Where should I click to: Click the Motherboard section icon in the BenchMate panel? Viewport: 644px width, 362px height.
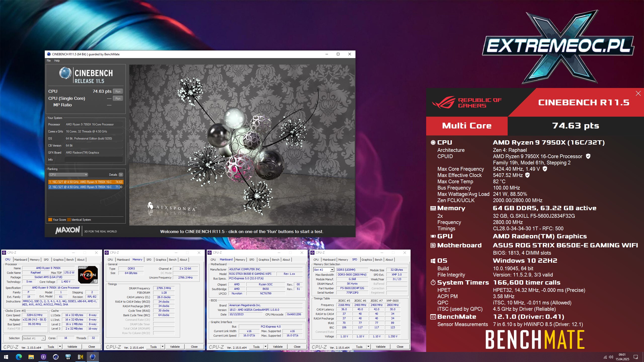coord(433,245)
